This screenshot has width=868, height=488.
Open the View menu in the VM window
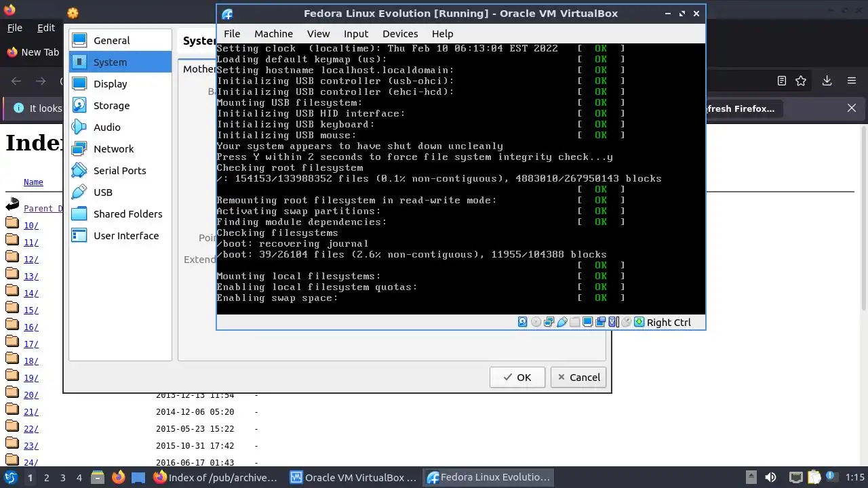[x=318, y=34]
